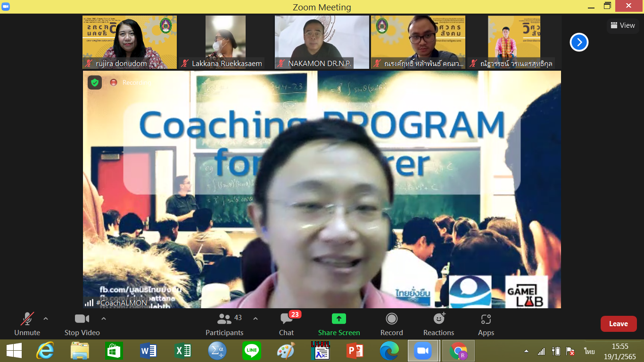The width and height of the screenshot is (644, 362).
Task: Open network signal tray icon
Action: coord(541,351)
